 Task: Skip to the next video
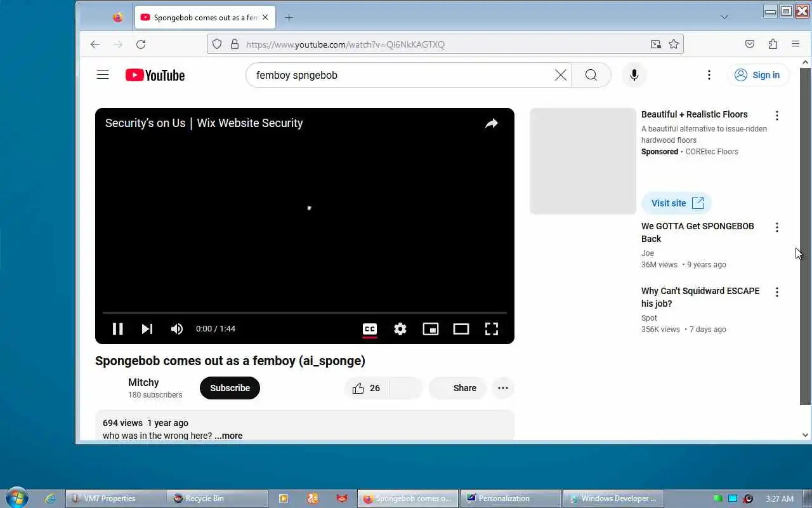147,329
